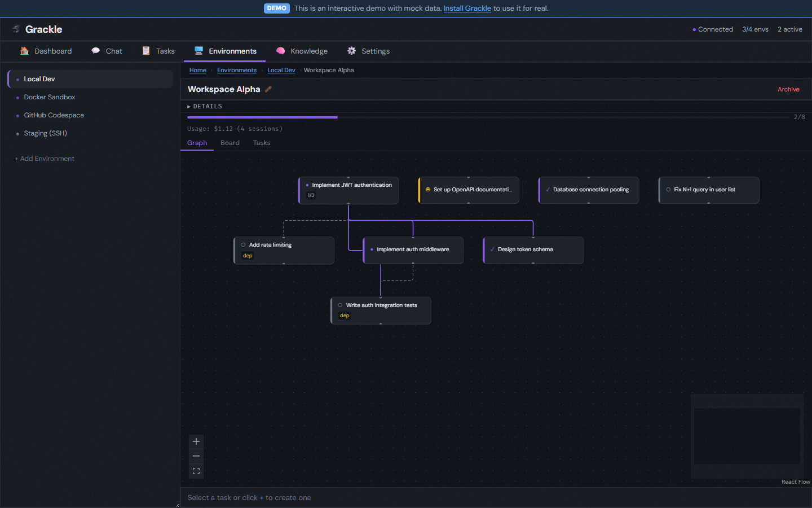
Task: Click the workspace progress bar
Action: 488,117
